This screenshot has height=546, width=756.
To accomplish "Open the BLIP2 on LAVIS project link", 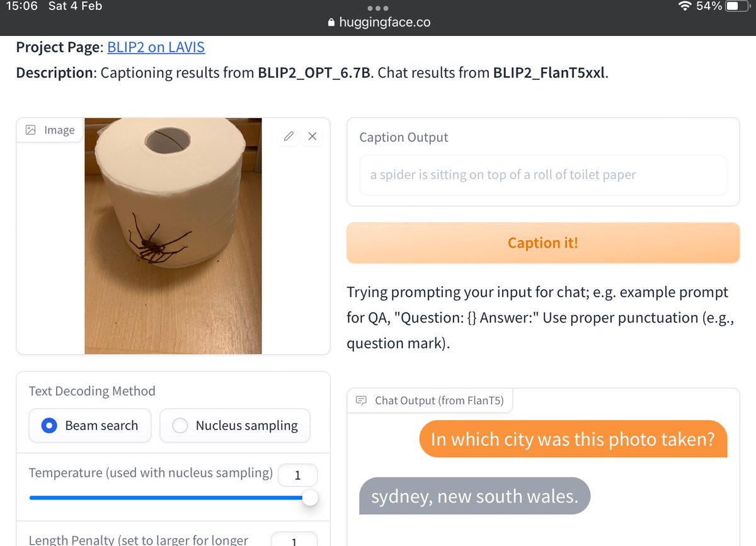I will [156, 47].
